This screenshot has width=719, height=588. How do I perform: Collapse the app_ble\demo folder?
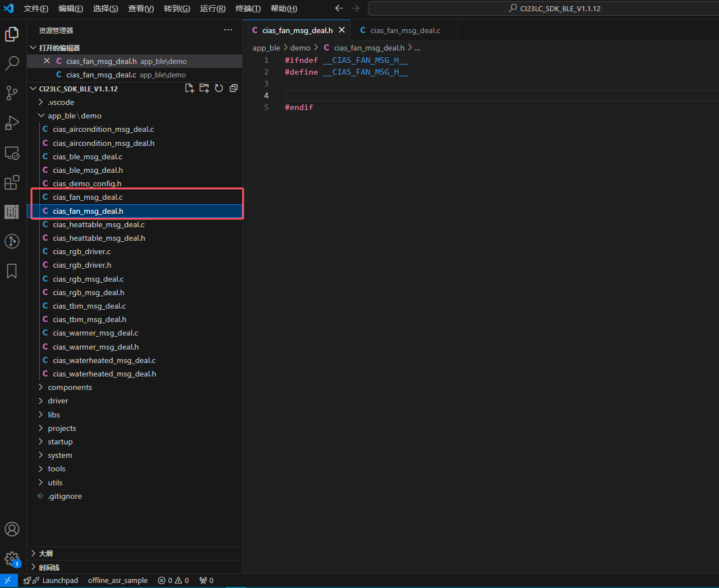coord(41,116)
